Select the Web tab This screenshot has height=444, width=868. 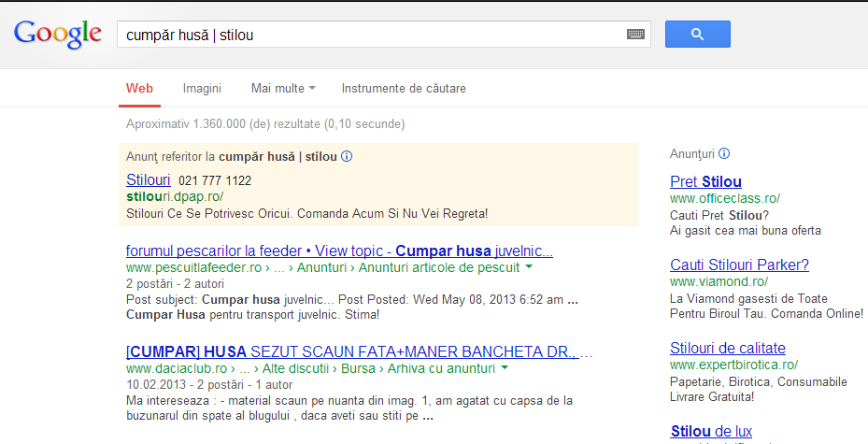pos(139,89)
